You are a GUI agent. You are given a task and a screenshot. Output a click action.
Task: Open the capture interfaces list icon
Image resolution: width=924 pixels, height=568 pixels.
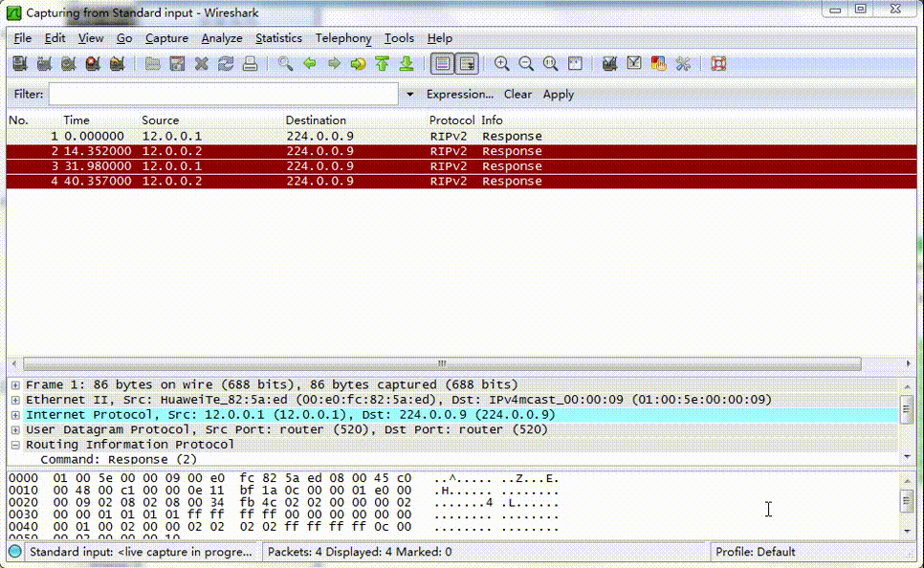(20, 64)
